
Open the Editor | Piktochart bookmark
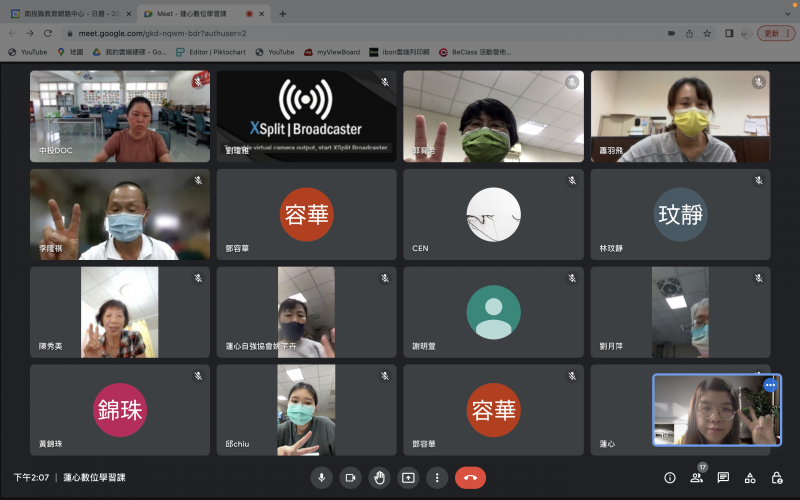pyautogui.click(x=211, y=52)
